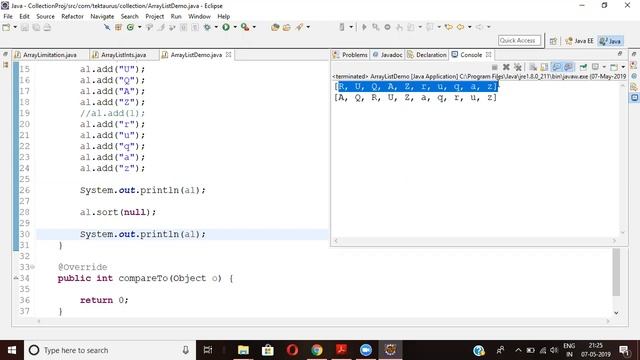
Task: Switch to the Javadoc view tab
Action: (x=387, y=55)
